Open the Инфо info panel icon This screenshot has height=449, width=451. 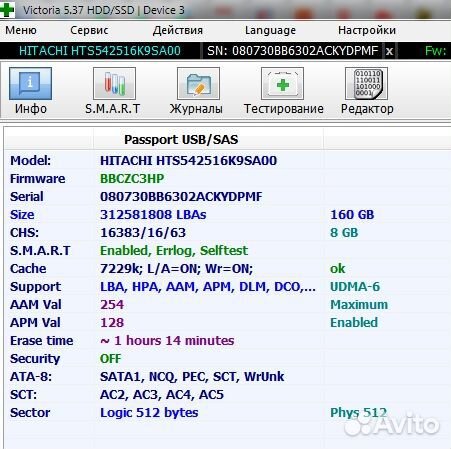click(x=30, y=84)
